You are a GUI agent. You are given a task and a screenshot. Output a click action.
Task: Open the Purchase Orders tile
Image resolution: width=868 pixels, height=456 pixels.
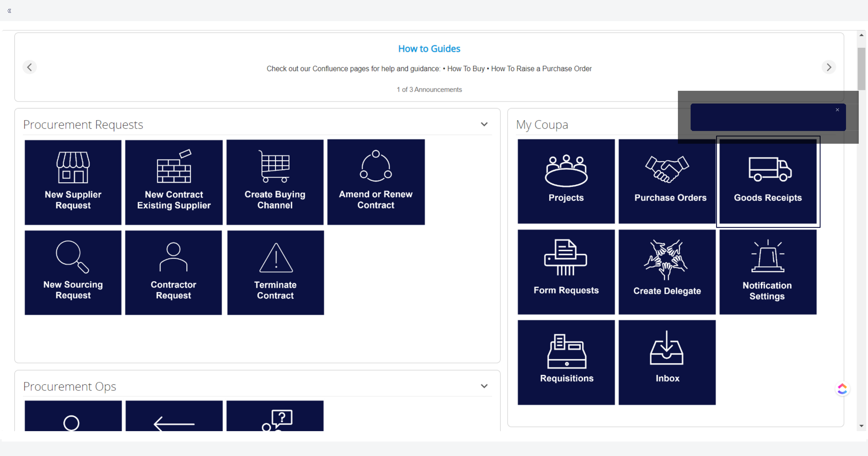pos(667,181)
